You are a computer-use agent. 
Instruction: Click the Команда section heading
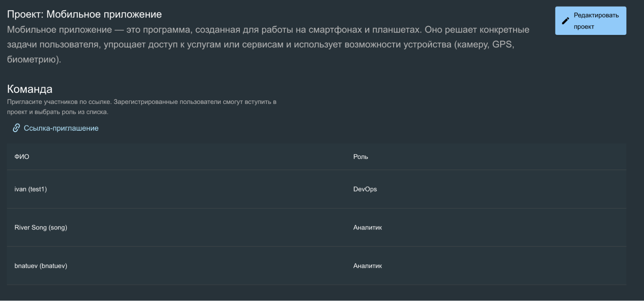click(x=30, y=89)
